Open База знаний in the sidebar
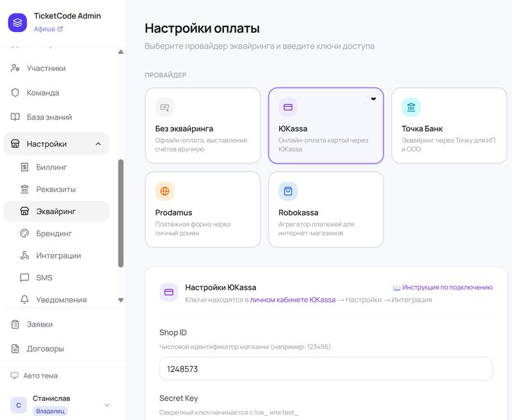 pos(56,117)
